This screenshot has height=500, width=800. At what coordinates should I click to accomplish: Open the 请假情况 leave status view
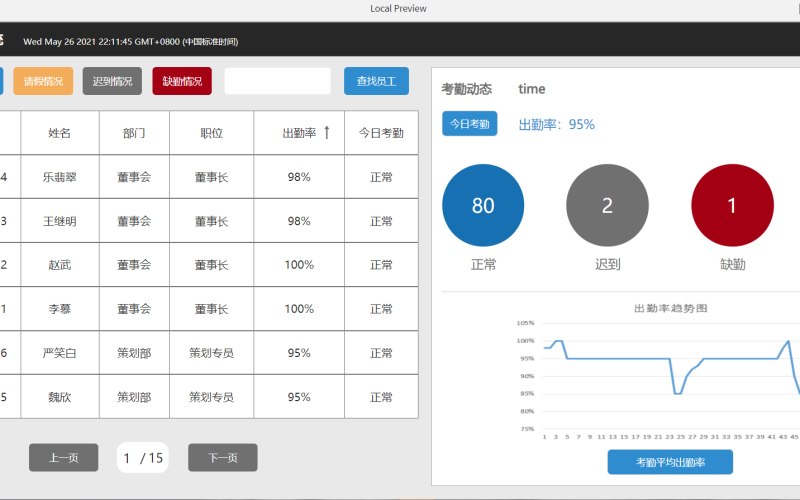tap(43, 81)
